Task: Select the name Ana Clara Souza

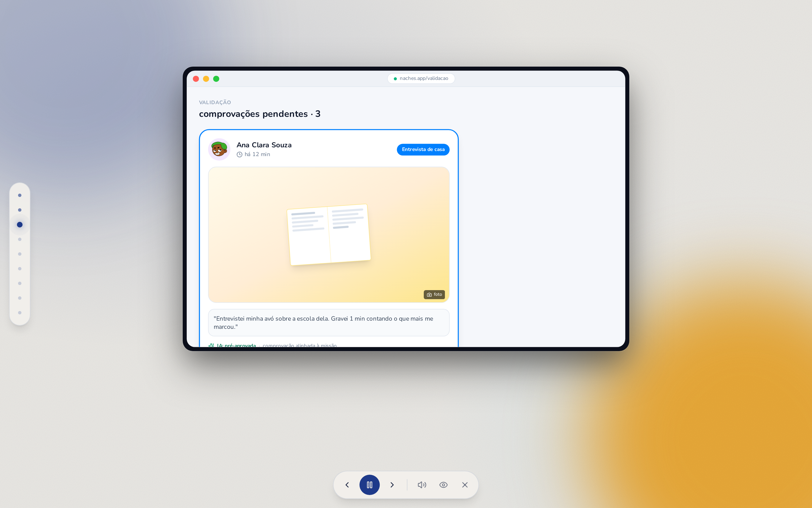Action: coord(264,145)
